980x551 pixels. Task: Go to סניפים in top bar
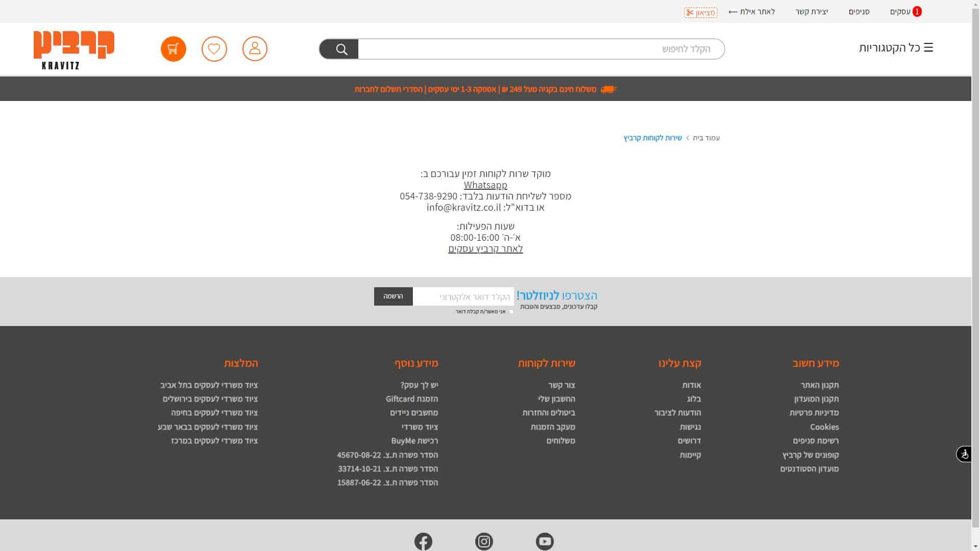pos(859,12)
